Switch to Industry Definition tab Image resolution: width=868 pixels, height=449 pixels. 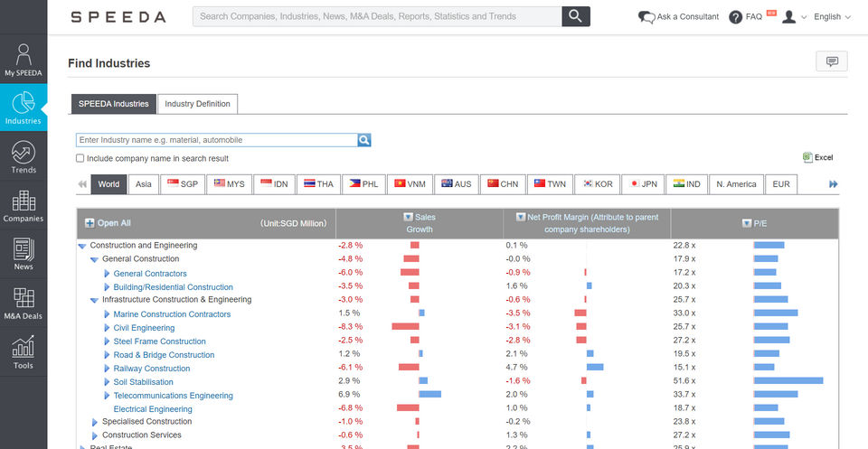tap(198, 104)
